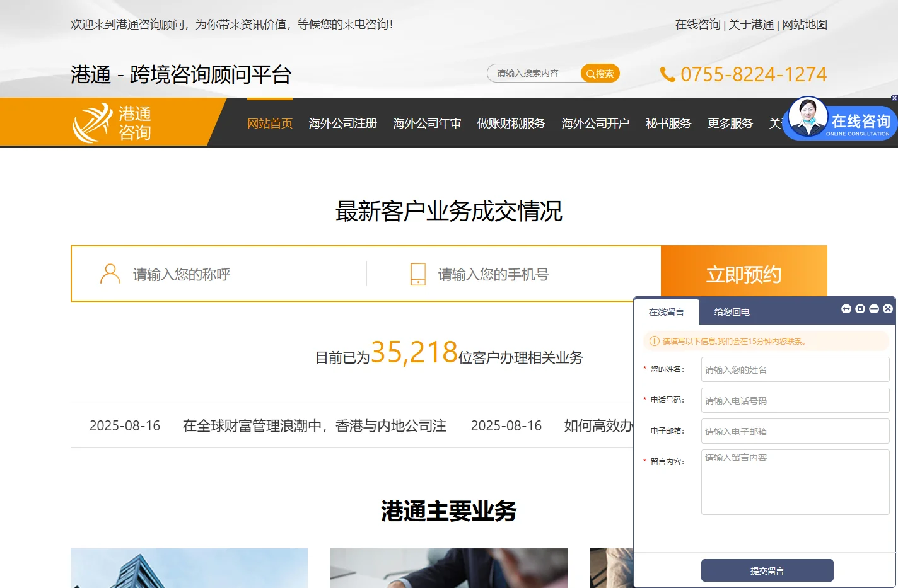Click the phone number 0755-8224-1274

pyautogui.click(x=754, y=74)
